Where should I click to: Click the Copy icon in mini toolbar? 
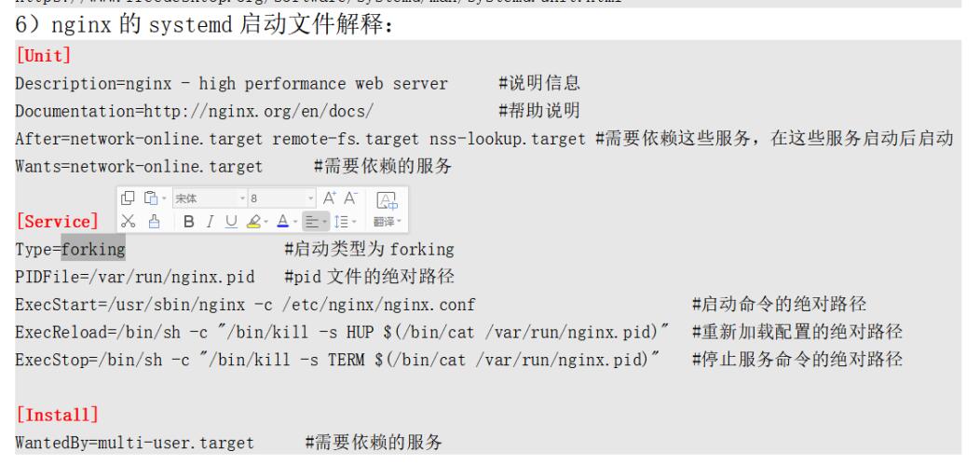pyautogui.click(x=128, y=198)
